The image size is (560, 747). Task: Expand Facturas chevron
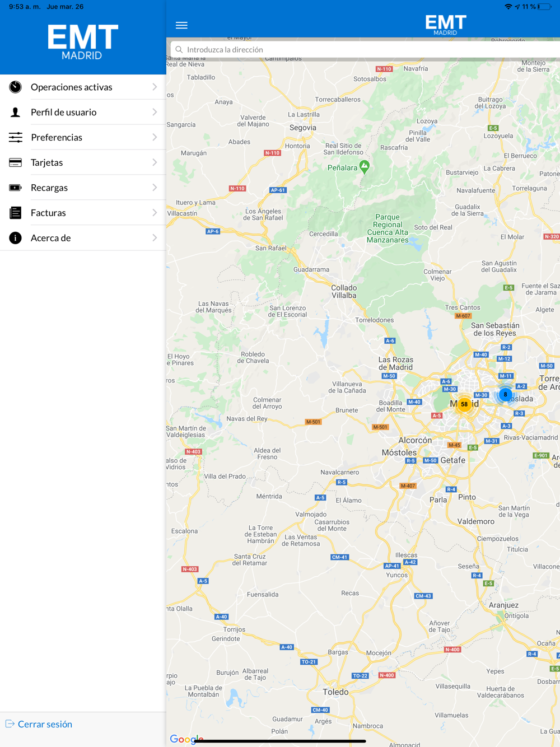coord(155,213)
